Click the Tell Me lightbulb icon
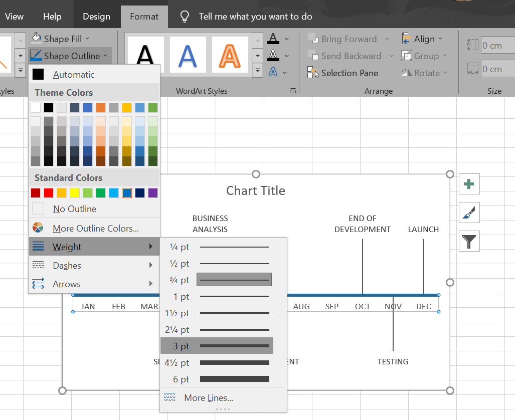Viewport: 515px width, 420px height. (x=185, y=17)
